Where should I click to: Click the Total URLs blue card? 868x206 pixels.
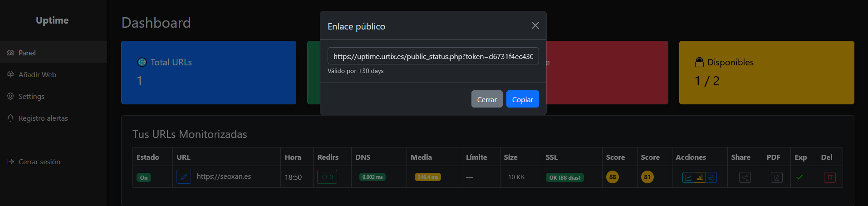coord(209,73)
